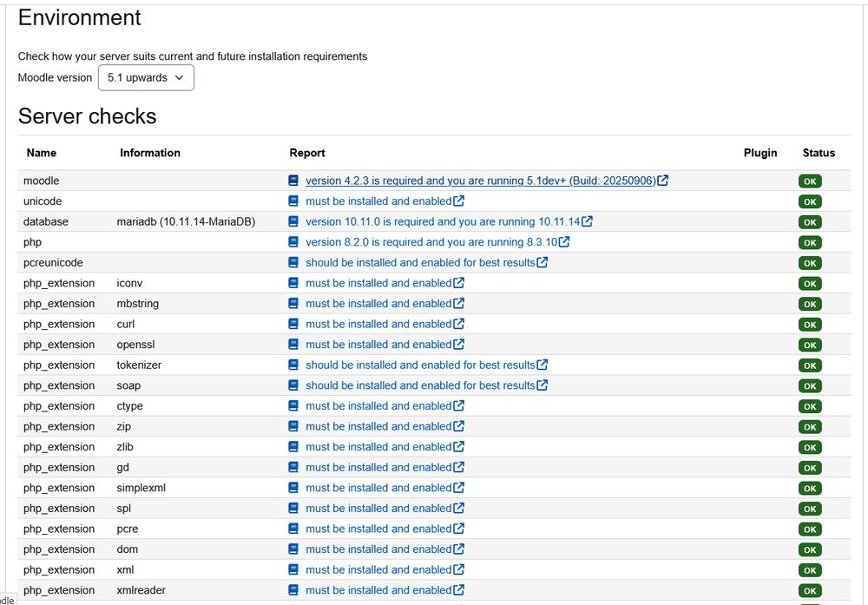Click the book icon in the iconv row

click(x=294, y=283)
